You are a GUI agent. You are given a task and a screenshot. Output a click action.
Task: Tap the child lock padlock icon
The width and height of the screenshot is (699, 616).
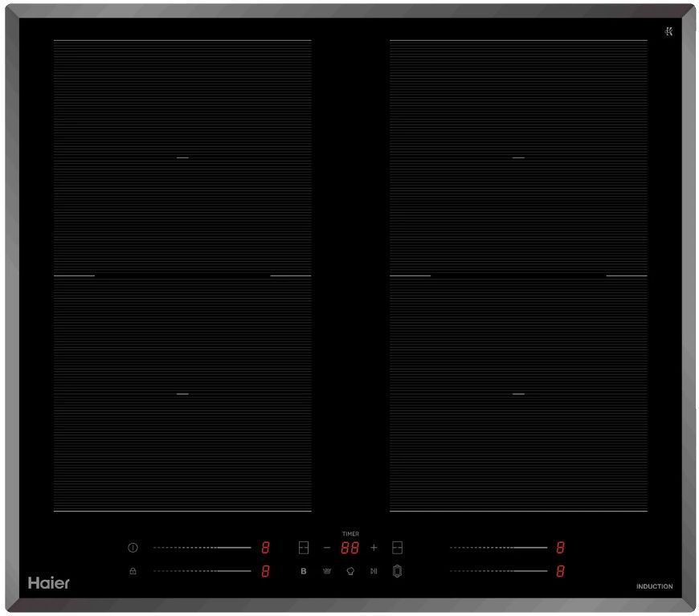click(x=133, y=571)
